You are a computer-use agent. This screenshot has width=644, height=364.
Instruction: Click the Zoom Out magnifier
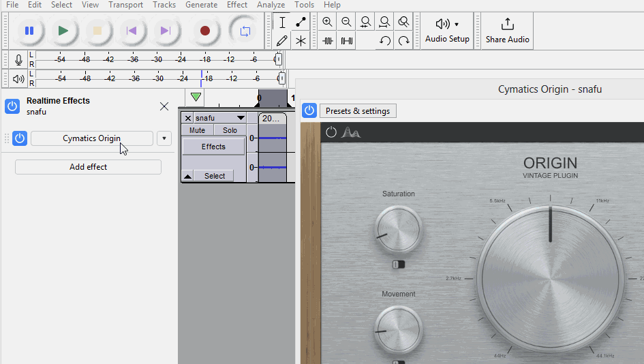pos(346,22)
